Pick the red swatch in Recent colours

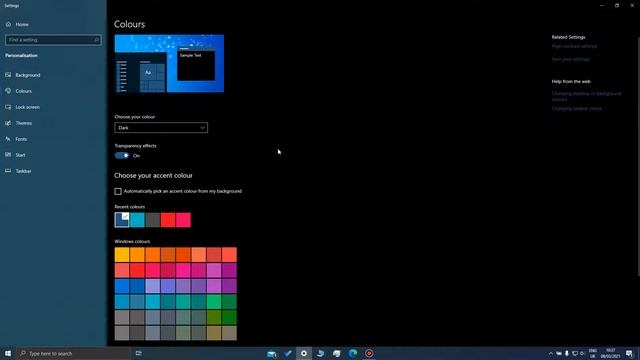tap(168, 220)
